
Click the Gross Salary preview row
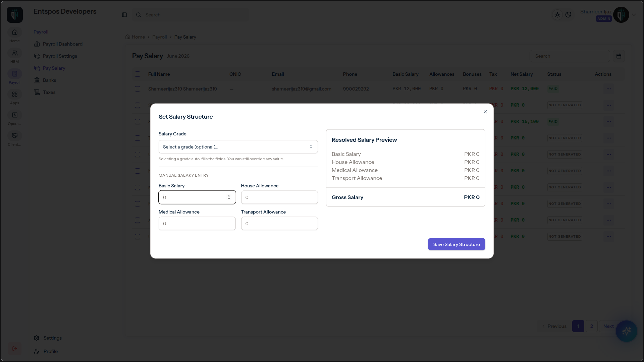406,197
